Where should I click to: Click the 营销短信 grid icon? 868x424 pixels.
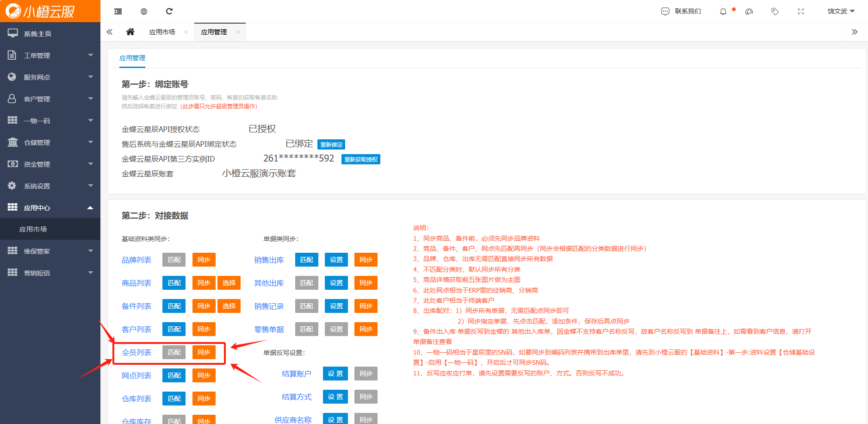coord(12,273)
